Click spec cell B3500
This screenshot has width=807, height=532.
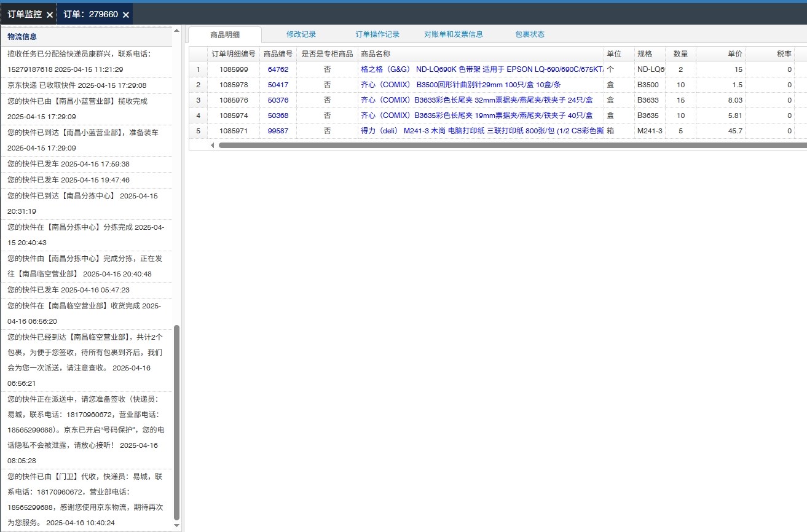[650, 85]
